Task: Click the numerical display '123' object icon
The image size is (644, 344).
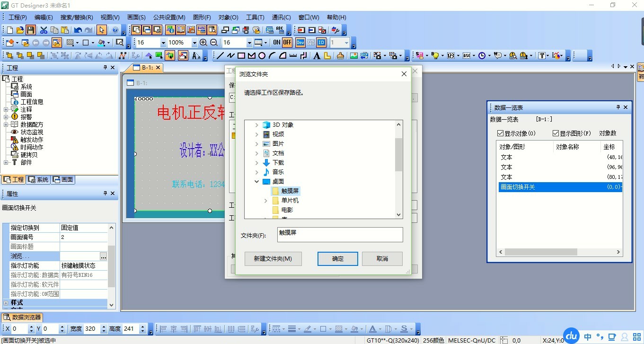Action: pyautogui.click(x=450, y=55)
